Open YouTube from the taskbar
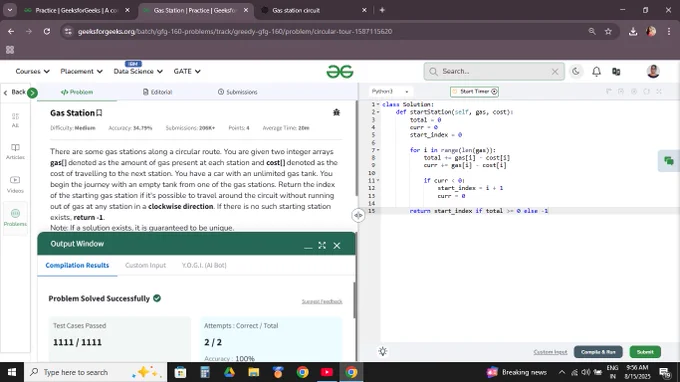680x382 pixels. pos(327,372)
